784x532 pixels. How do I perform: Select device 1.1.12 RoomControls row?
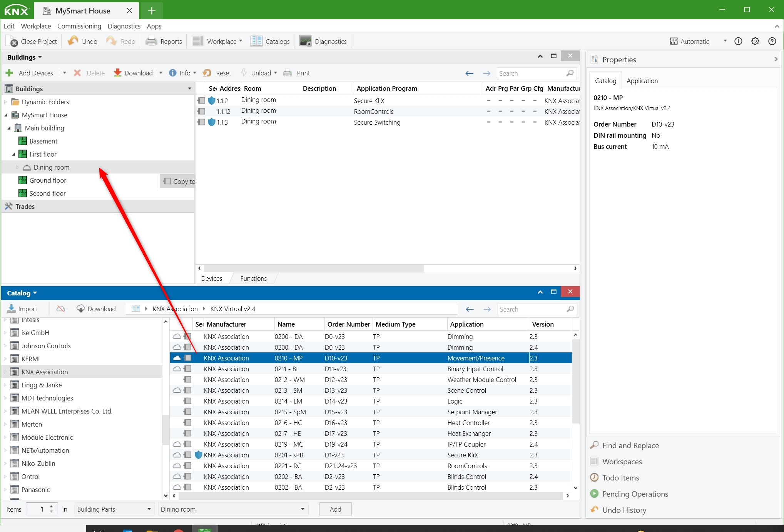387,111
